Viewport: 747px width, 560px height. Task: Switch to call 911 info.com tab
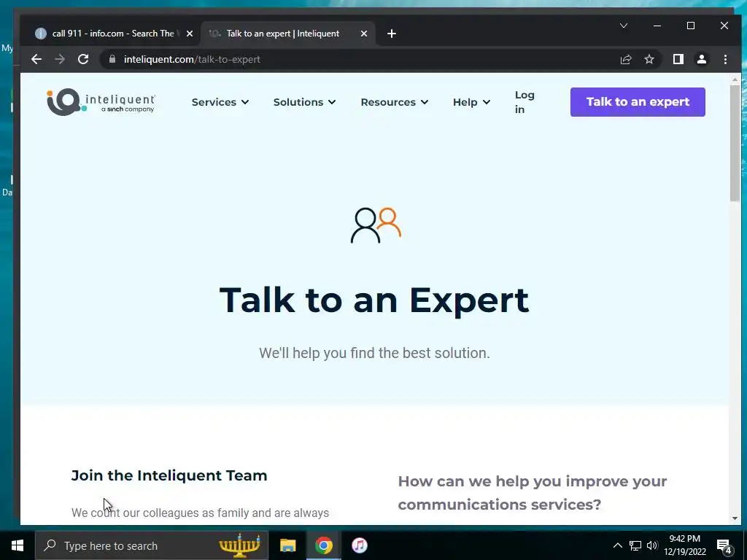coord(113,34)
